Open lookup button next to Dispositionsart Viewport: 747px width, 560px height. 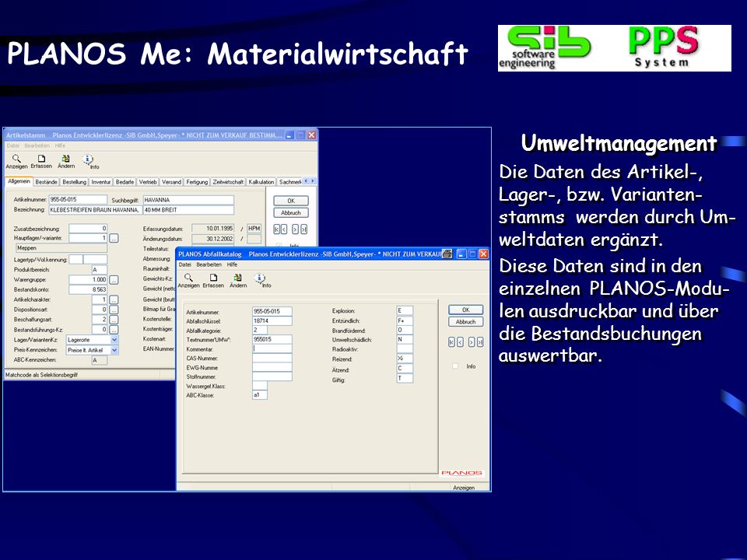(x=114, y=310)
